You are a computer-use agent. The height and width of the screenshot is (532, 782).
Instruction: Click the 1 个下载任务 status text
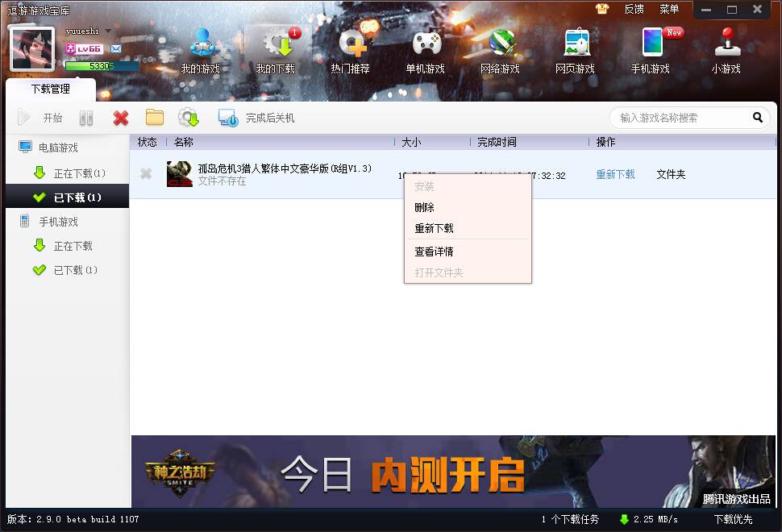570,520
